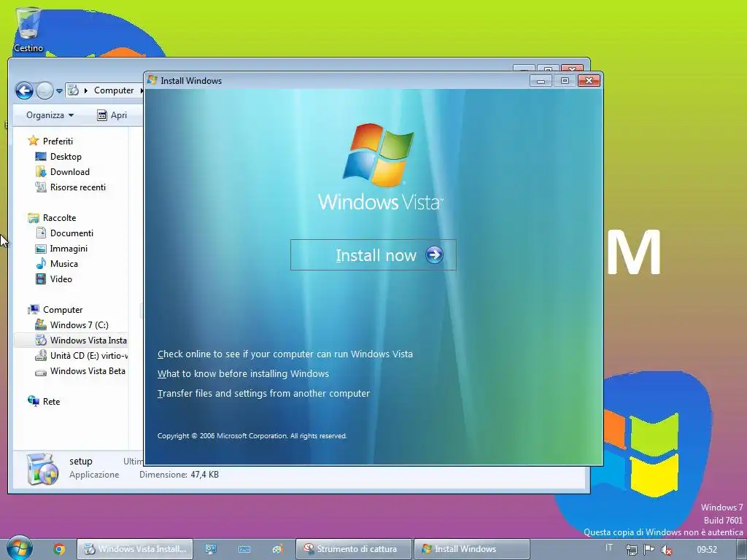747x560 pixels.
Task: Open the Recycle Bin (Cestino) desktop icon
Action: click(28, 29)
